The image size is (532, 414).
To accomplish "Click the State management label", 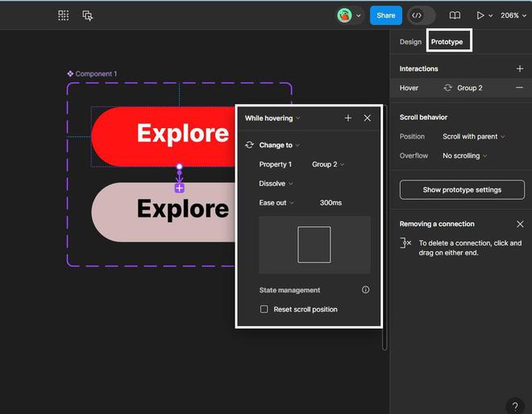I will click(289, 290).
